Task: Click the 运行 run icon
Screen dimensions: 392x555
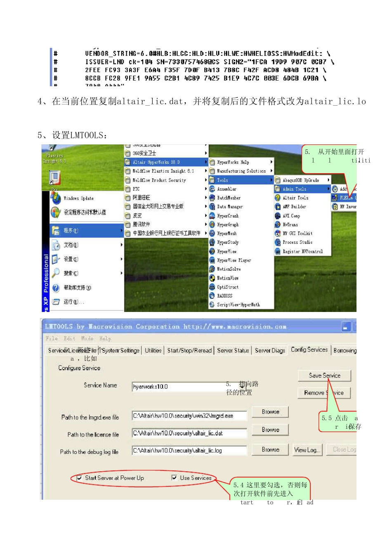Action: (x=56, y=302)
